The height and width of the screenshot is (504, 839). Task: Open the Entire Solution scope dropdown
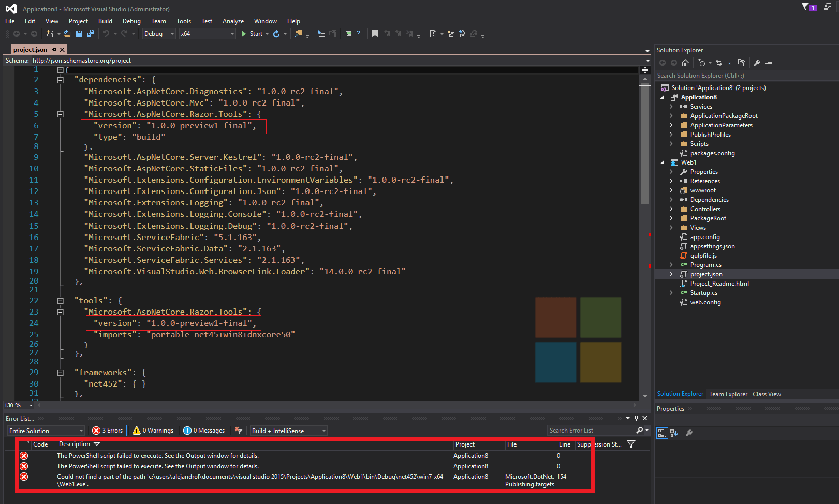point(46,431)
